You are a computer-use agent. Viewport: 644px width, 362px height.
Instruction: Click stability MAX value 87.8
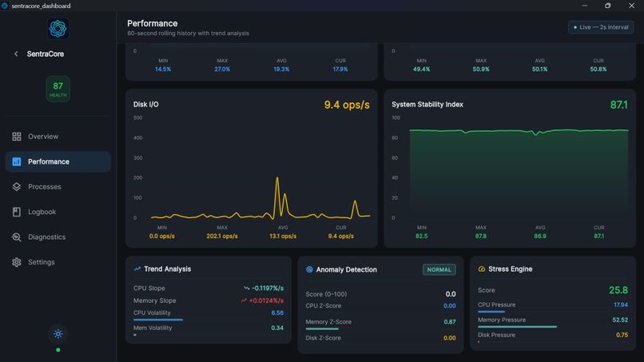pyautogui.click(x=480, y=237)
